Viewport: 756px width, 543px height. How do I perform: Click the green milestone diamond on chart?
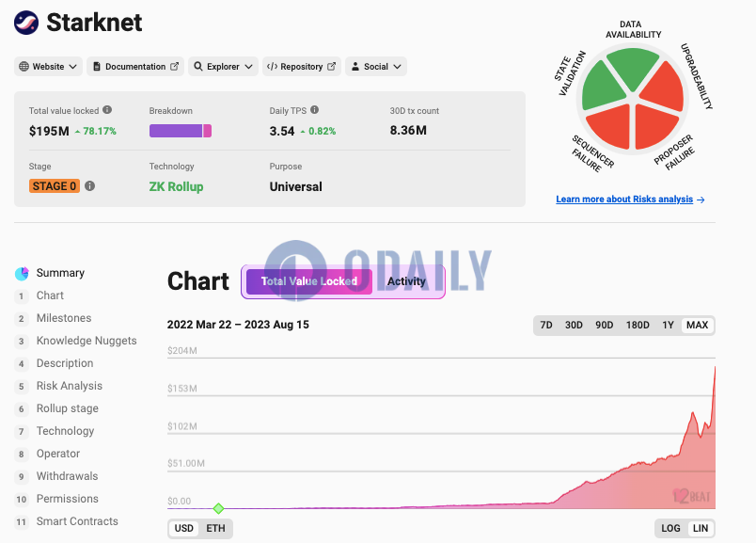pos(218,508)
